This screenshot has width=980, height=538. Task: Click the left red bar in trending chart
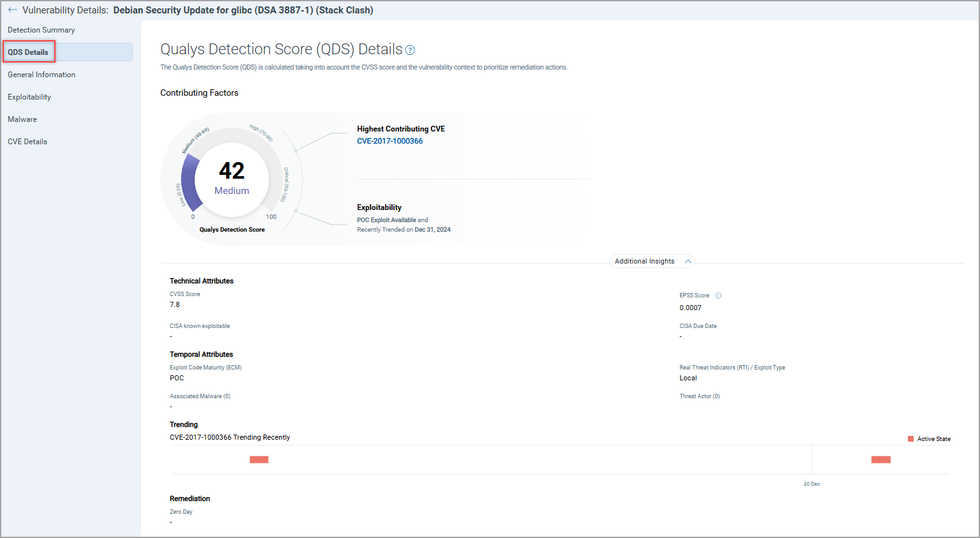coord(259,460)
